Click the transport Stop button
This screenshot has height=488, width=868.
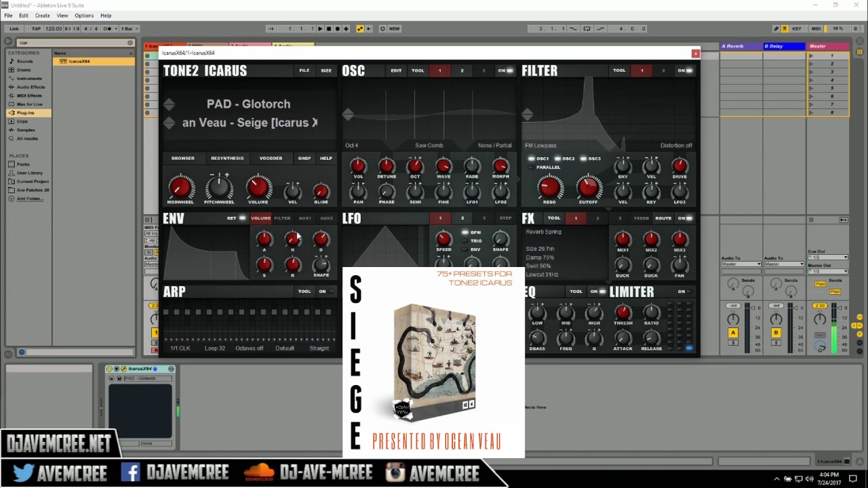pyautogui.click(x=329, y=28)
